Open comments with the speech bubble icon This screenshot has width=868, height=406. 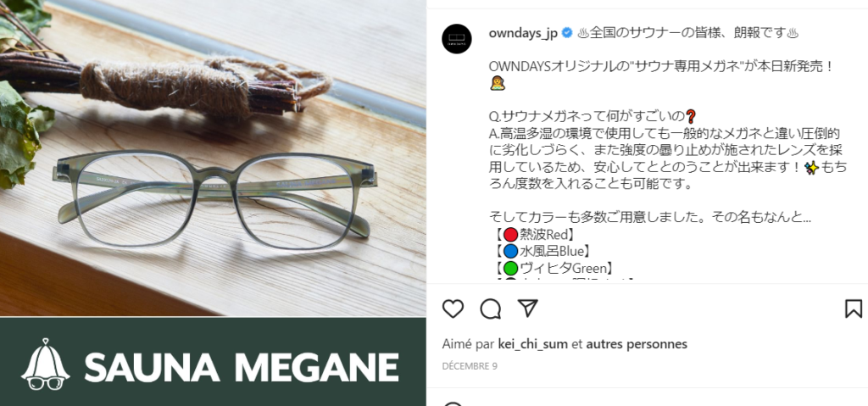(491, 309)
